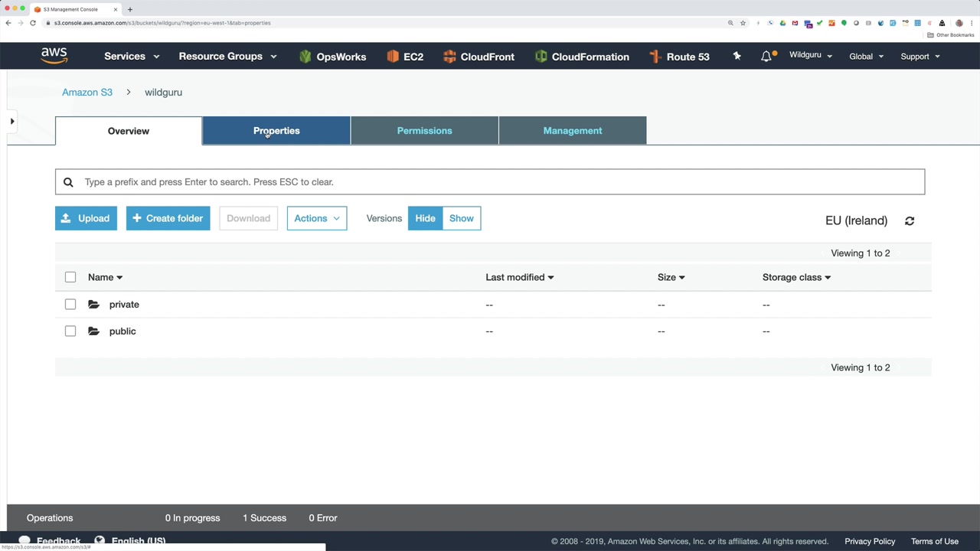Viewport: 980px width, 551px height.
Task: Select the S3 Management Console browser tab
Action: 75,9
